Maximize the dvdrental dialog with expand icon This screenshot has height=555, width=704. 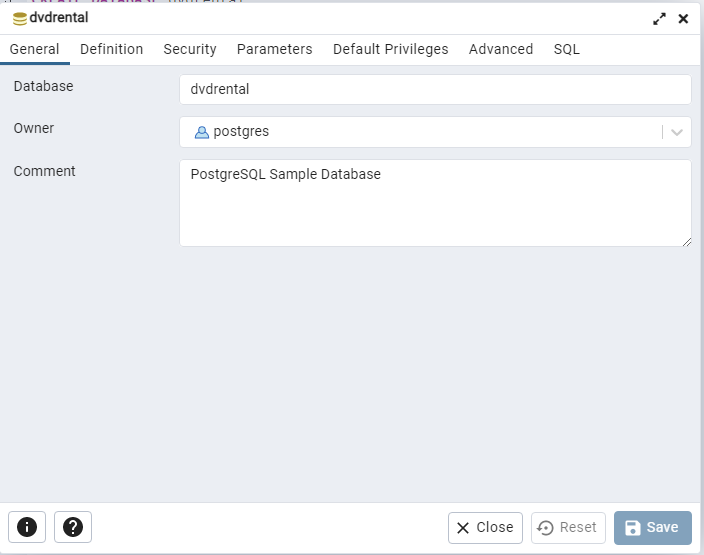(x=659, y=19)
